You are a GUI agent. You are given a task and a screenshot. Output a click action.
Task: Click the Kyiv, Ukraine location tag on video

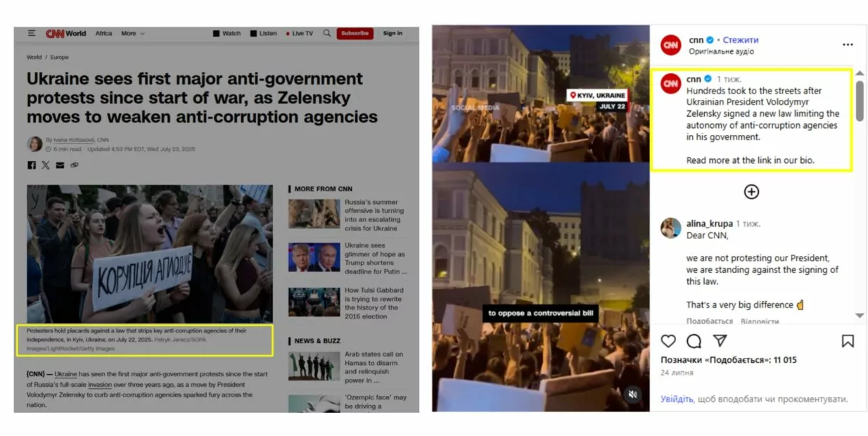click(597, 95)
